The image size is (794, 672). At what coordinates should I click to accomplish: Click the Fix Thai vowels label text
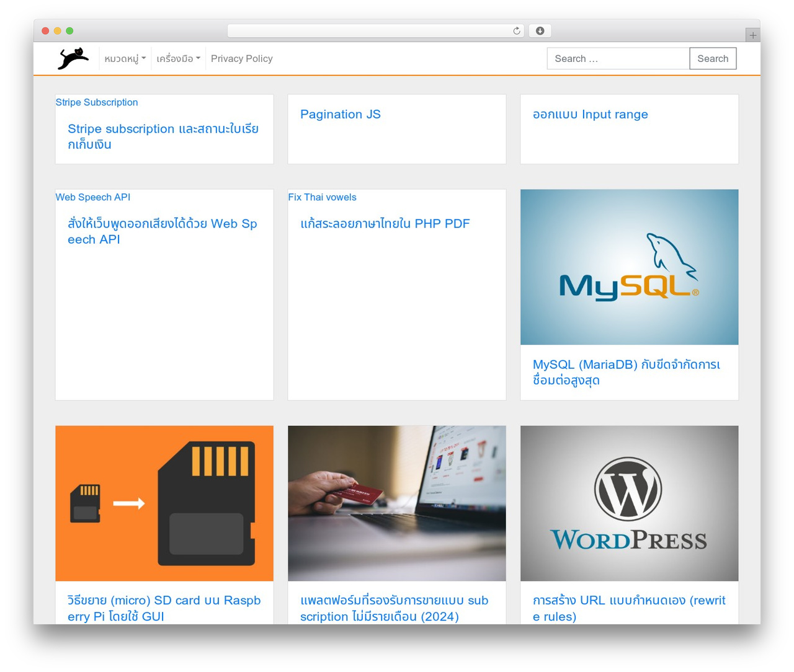pyautogui.click(x=322, y=197)
